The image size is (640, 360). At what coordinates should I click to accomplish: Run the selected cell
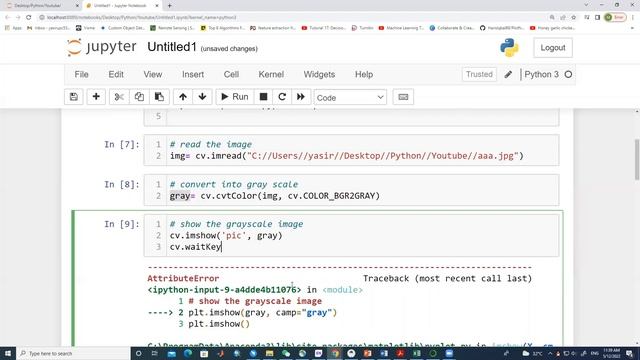pos(235,97)
